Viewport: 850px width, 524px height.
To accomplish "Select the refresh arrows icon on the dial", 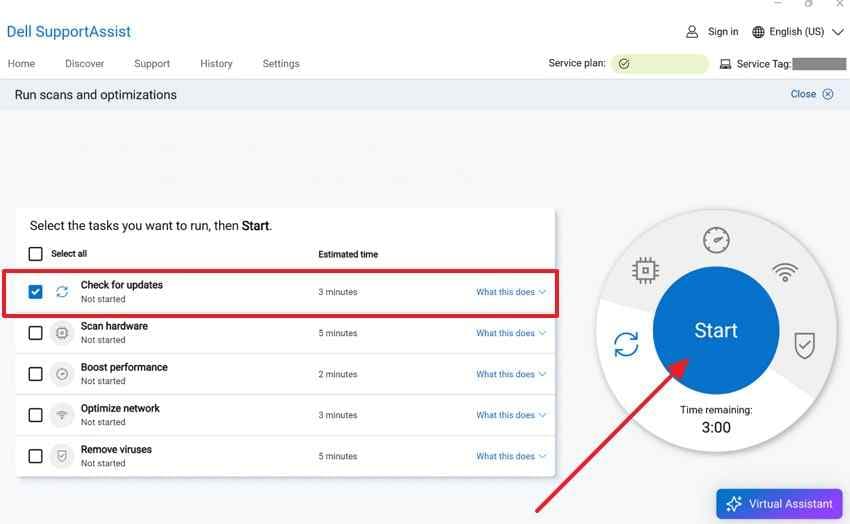I will 626,345.
